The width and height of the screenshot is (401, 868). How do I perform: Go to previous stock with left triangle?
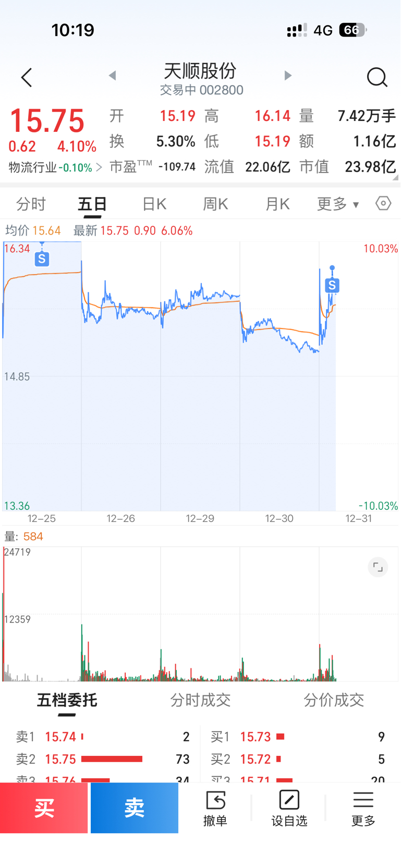click(x=112, y=76)
